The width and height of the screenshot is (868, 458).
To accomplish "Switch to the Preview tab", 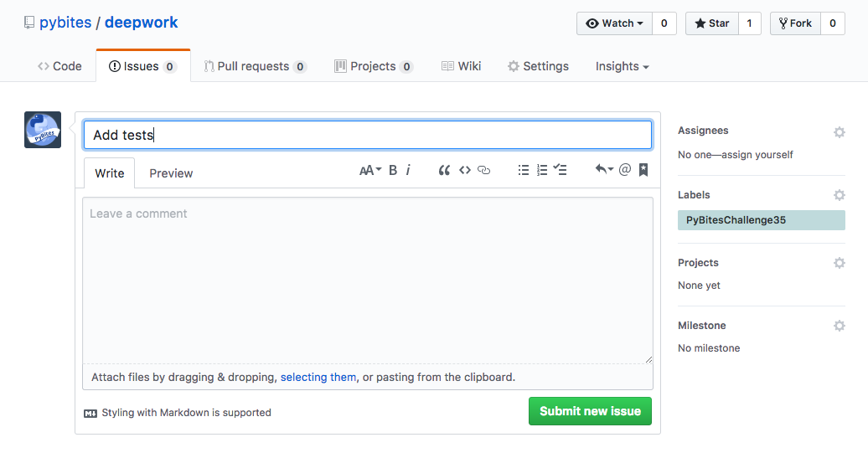I will pos(171,173).
